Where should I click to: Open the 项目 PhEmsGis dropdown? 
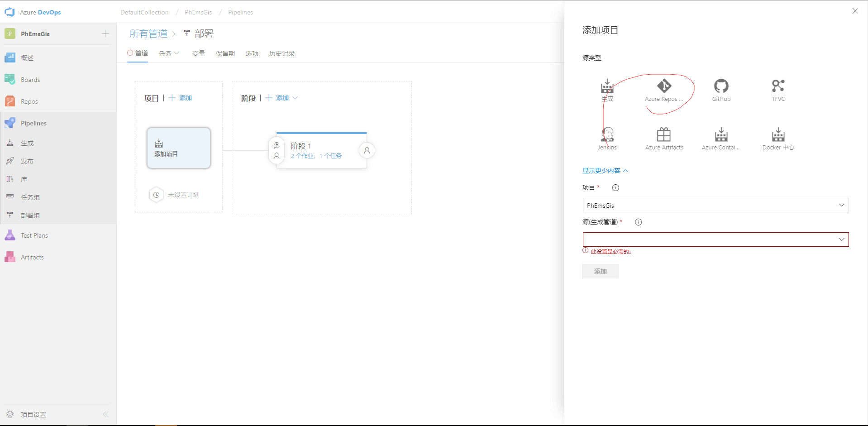[715, 205]
